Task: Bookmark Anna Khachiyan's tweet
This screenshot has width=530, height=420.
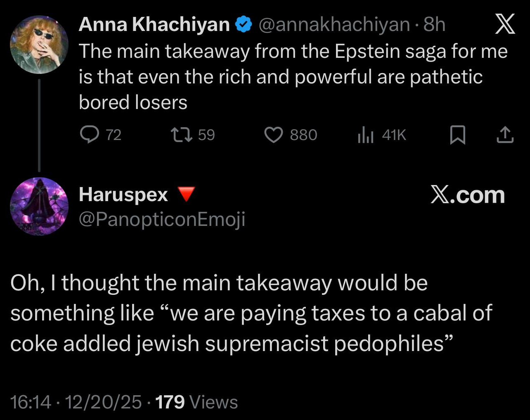Action: (457, 135)
